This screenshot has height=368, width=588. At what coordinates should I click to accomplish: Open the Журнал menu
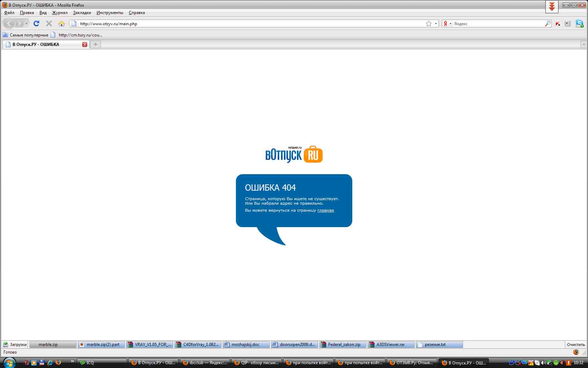(x=60, y=13)
